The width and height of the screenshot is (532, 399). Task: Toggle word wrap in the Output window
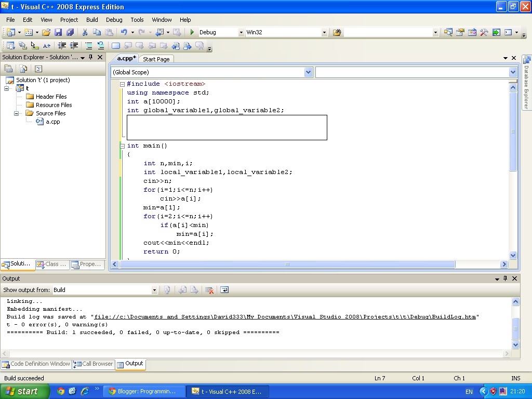click(224, 290)
